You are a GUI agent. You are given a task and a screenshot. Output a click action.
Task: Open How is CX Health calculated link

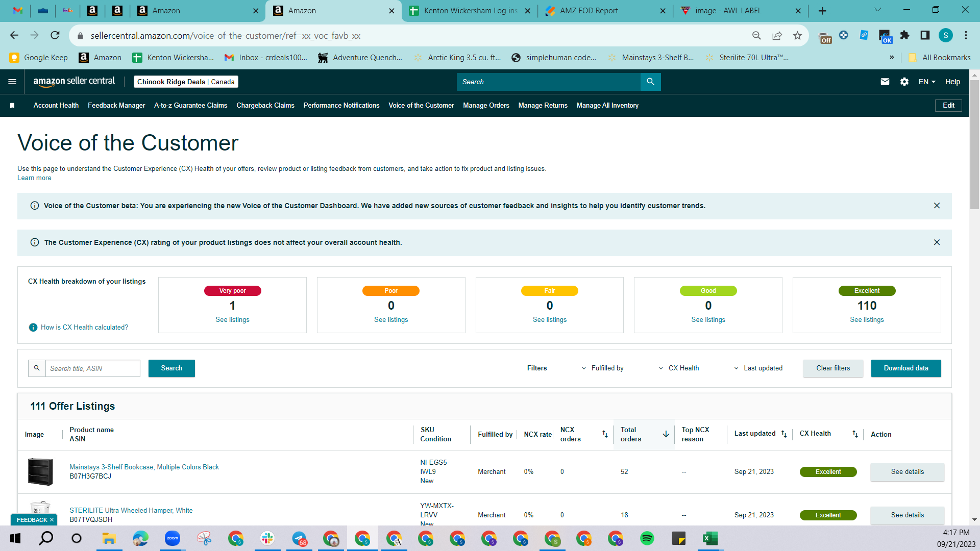[84, 328]
